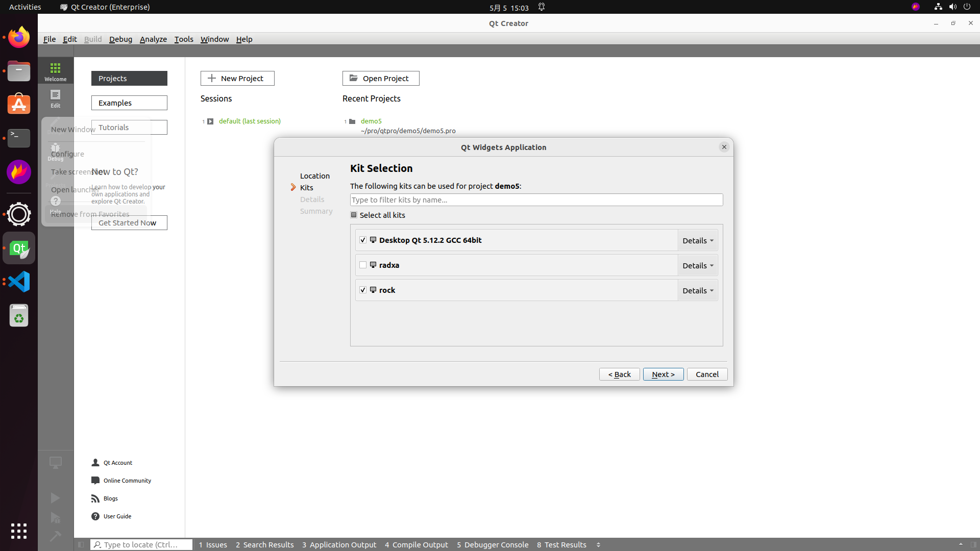Click the Qt Account icon
This screenshot has height=551, width=980.
tap(95, 463)
